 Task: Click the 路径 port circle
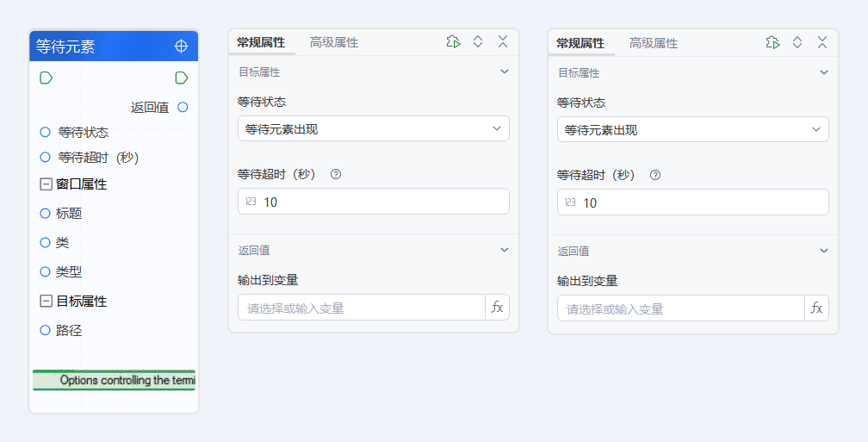click(x=46, y=330)
